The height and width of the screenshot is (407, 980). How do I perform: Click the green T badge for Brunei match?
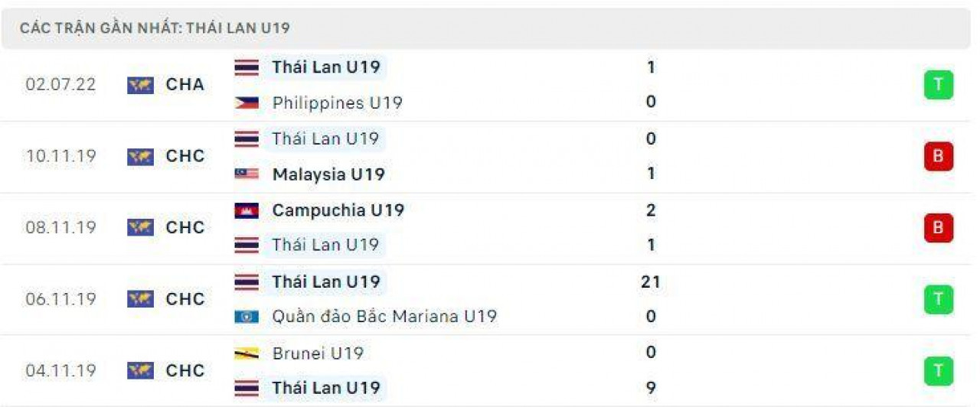tap(938, 371)
